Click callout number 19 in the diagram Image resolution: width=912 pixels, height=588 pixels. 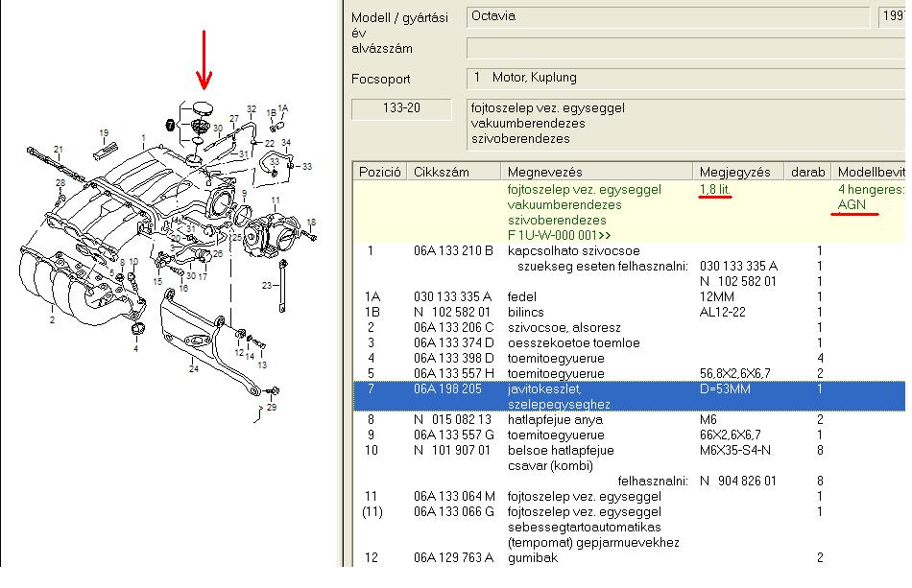pos(104,133)
